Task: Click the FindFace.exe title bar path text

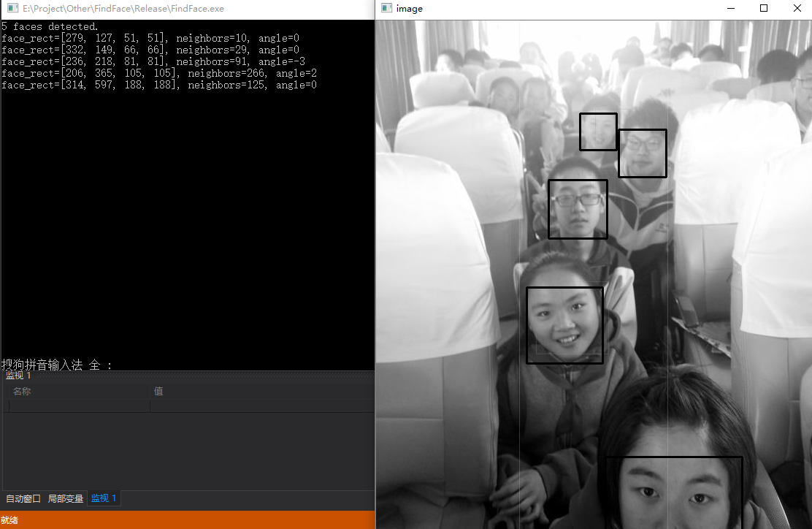Action: (x=123, y=8)
